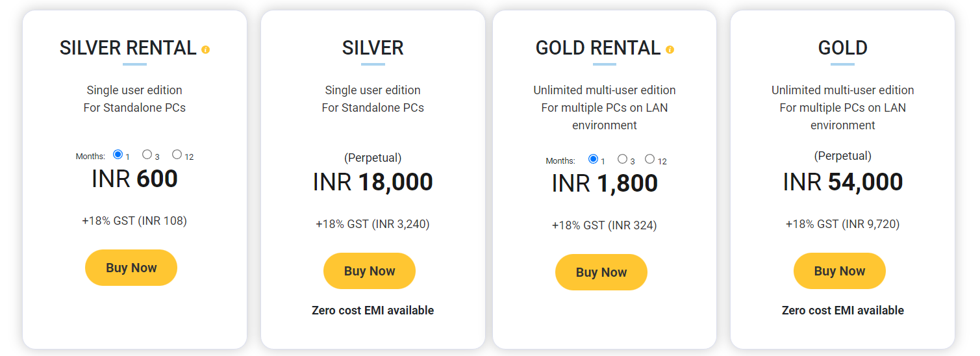Click the SILVER RENTAL plan heading

pos(128,48)
